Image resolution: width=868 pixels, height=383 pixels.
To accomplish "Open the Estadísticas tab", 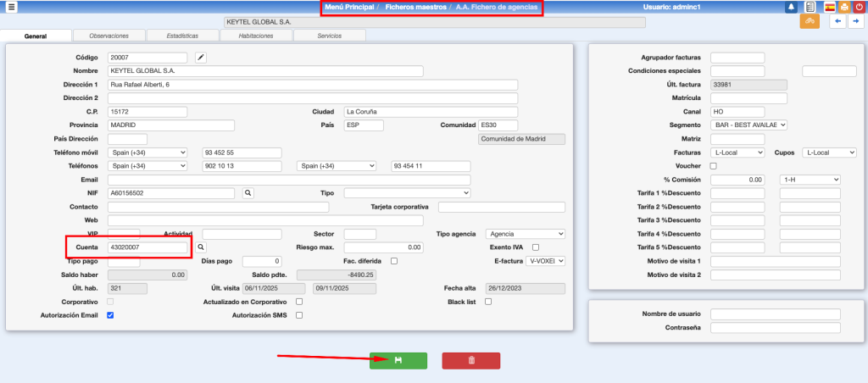I will [x=182, y=36].
